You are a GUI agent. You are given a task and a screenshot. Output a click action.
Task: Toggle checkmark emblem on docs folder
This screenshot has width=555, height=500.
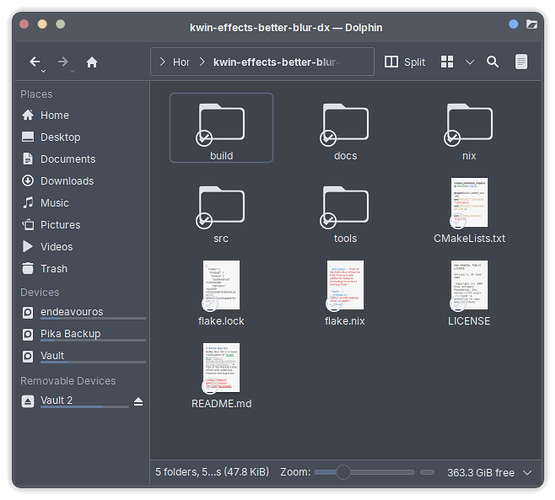(328, 138)
